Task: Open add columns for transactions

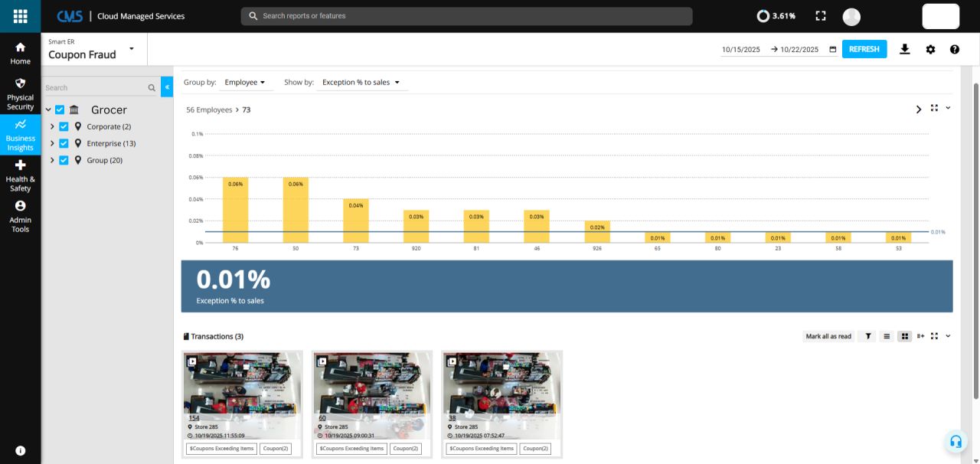Action: click(x=920, y=336)
